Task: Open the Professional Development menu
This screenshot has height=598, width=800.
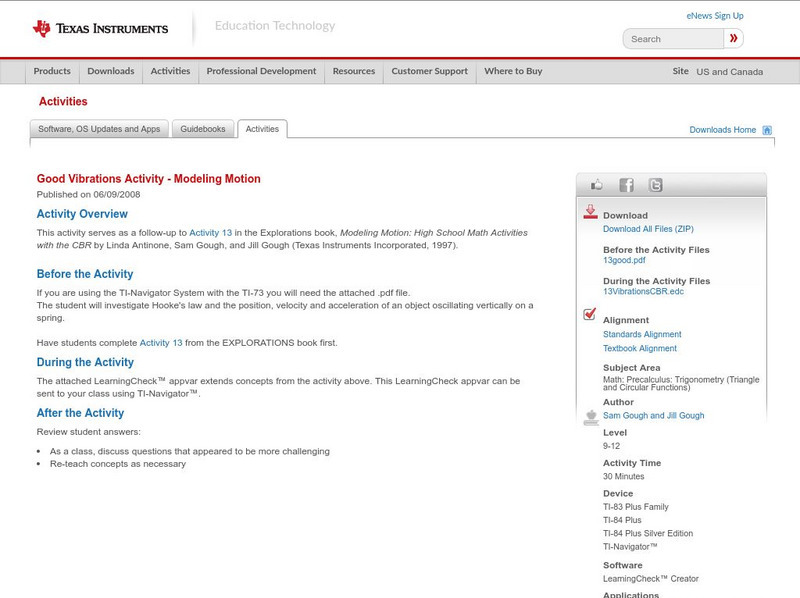Action: (x=261, y=71)
